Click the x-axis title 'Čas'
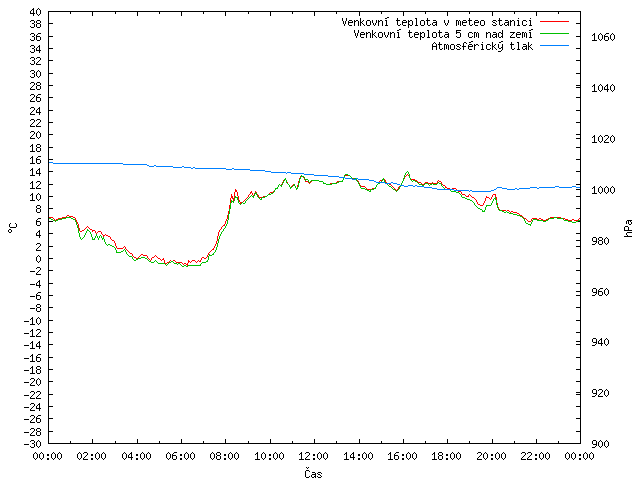640x480 pixels. (x=313, y=473)
